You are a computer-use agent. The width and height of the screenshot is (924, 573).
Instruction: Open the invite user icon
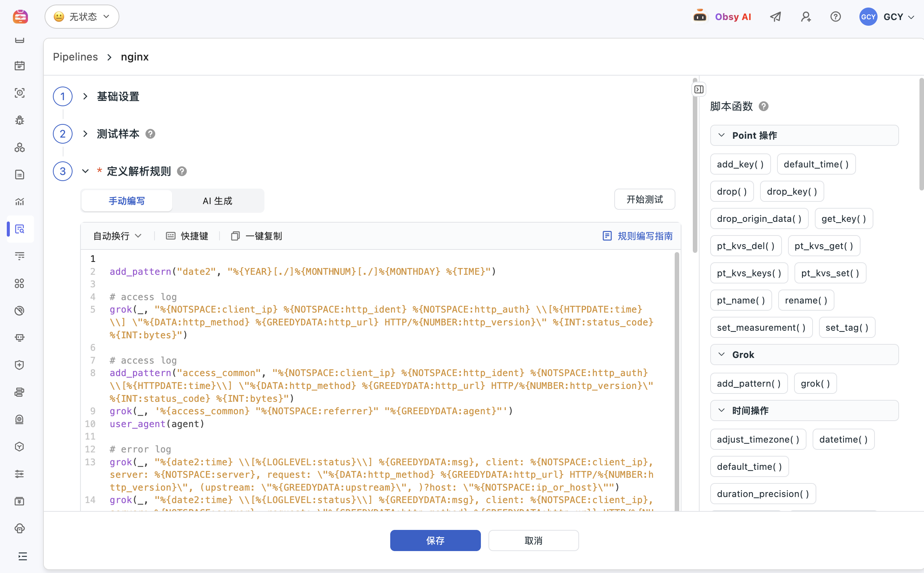pos(805,17)
